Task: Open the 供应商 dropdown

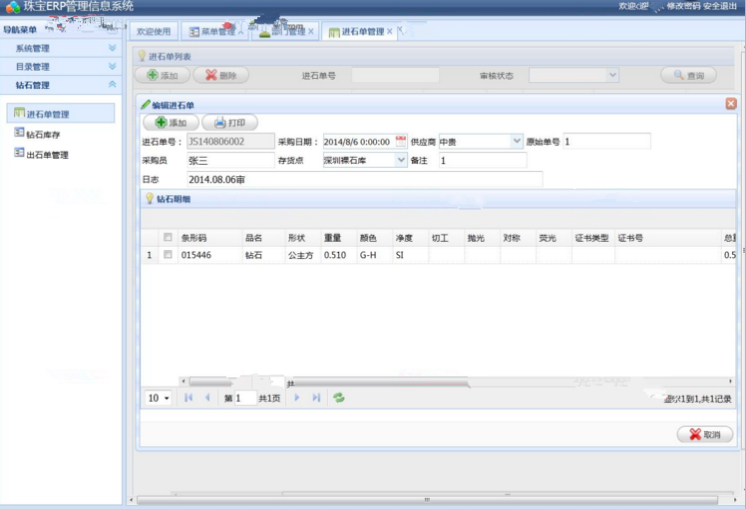Action: pos(516,142)
